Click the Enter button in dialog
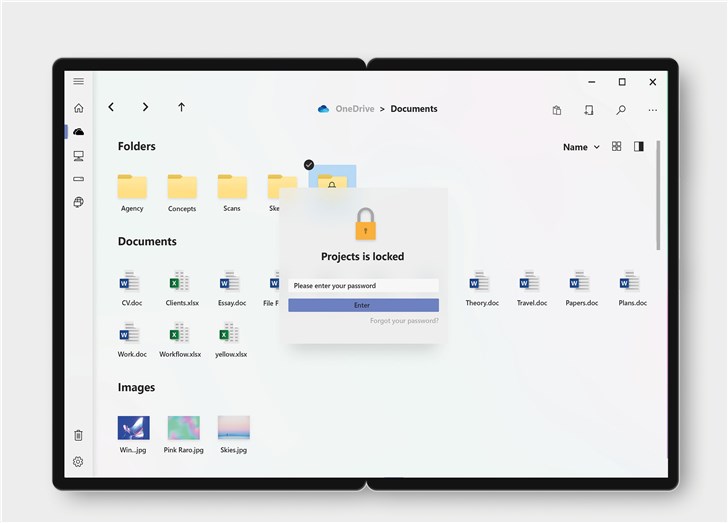This screenshot has width=728, height=523. [363, 305]
